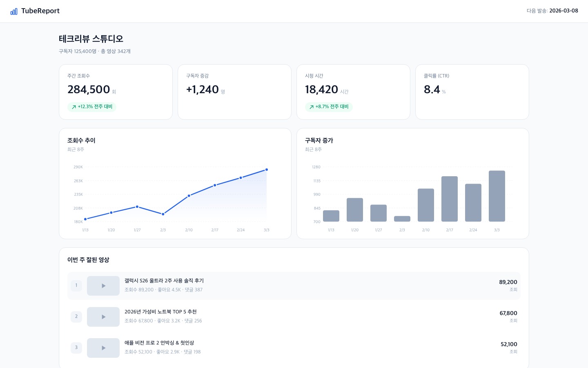Open the 갤럭시 S26 울트라 video title

(164, 281)
